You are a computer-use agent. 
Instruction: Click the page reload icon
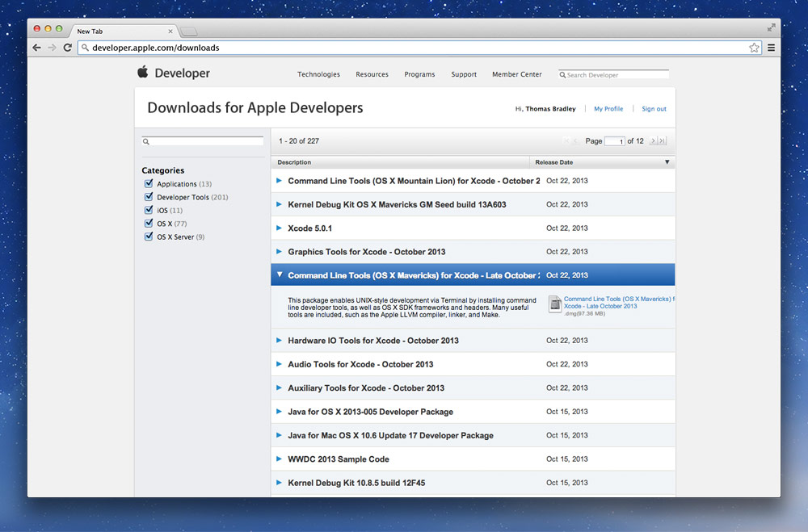67,48
